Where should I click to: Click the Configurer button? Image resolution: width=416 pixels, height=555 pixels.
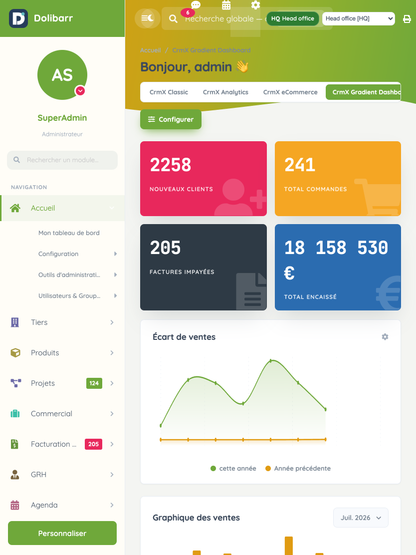pos(171,119)
